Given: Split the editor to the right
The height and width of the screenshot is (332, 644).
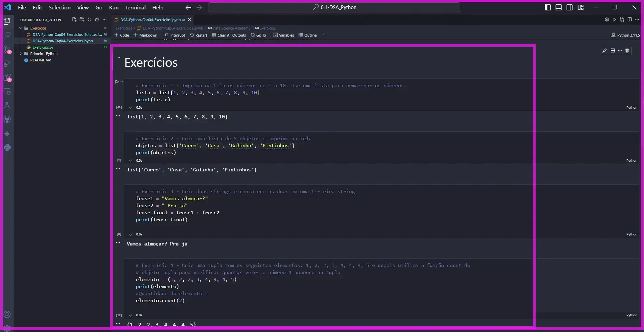Looking at the screenshot, I should (x=630, y=20).
